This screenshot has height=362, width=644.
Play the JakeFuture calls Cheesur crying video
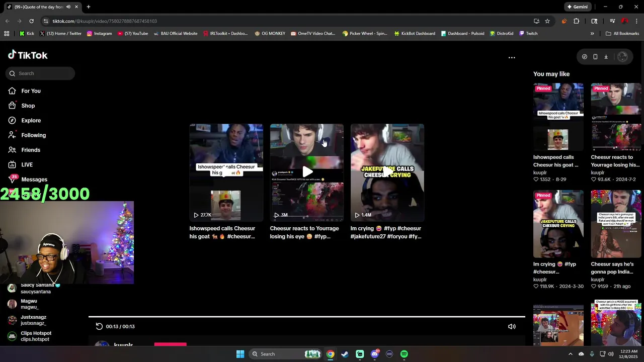[387, 172]
